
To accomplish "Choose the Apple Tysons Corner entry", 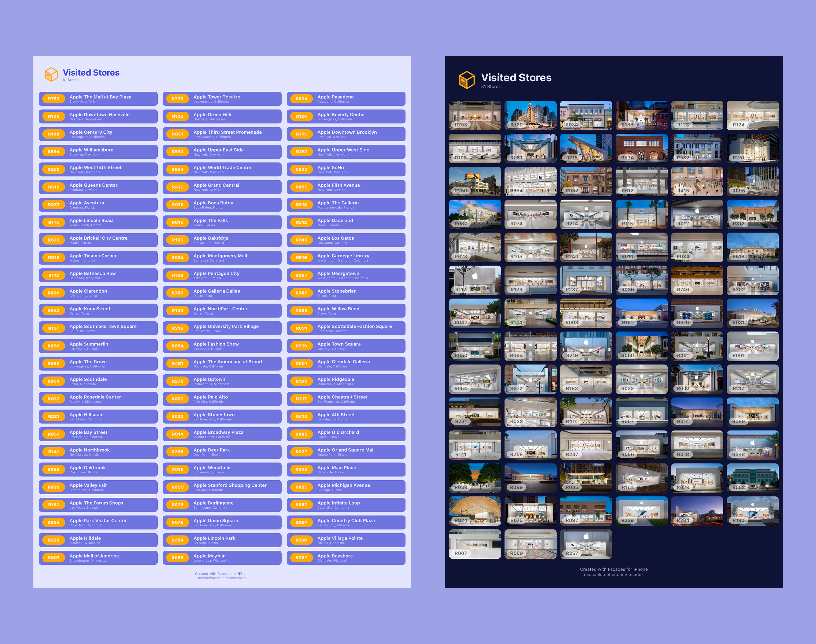I will (x=98, y=258).
